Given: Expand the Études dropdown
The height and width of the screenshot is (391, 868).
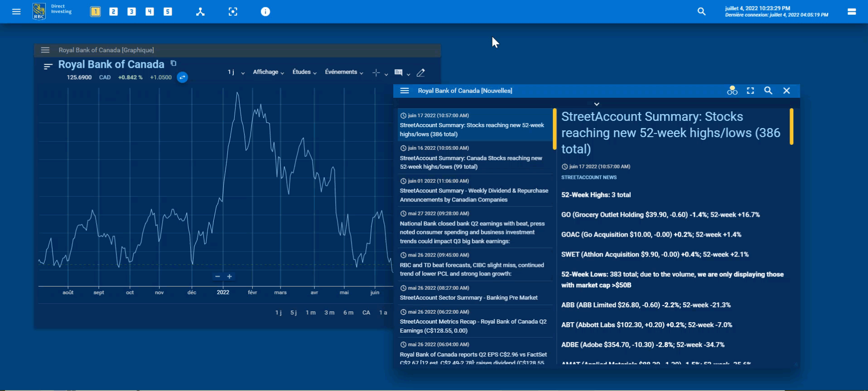Looking at the screenshot, I should tap(304, 72).
